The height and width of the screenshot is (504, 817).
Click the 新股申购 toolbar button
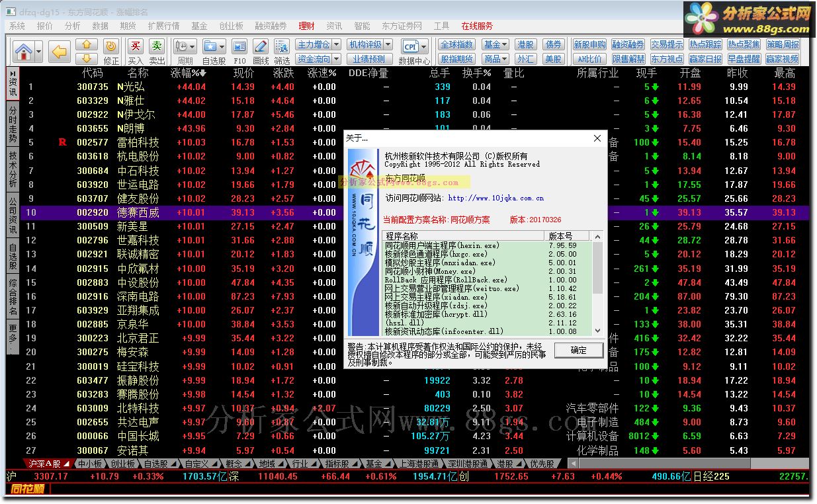(x=589, y=44)
